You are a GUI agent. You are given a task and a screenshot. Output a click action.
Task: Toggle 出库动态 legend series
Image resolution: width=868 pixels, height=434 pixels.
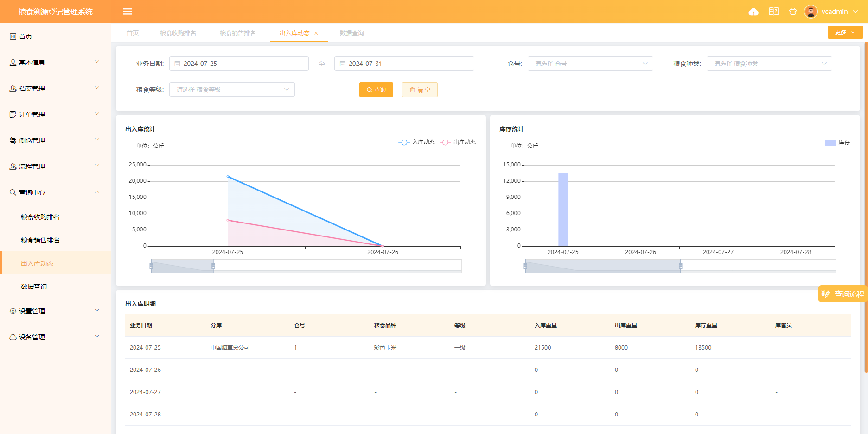pos(458,142)
